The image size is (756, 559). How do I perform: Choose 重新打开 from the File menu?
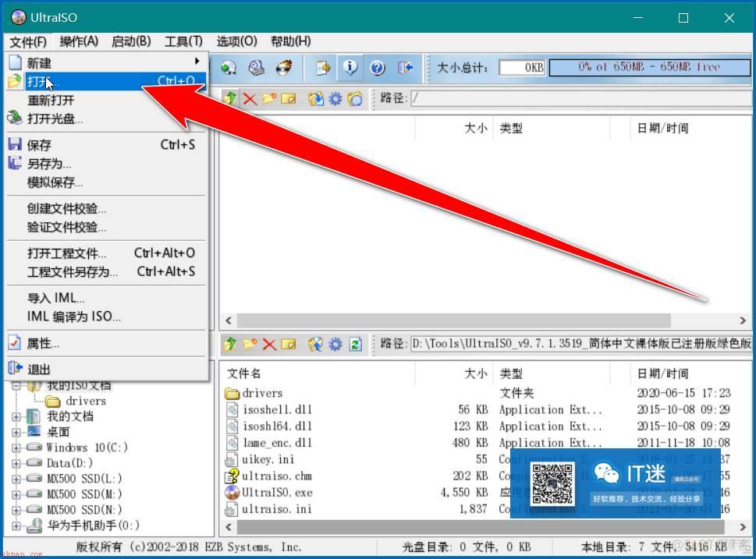point(107,101)
